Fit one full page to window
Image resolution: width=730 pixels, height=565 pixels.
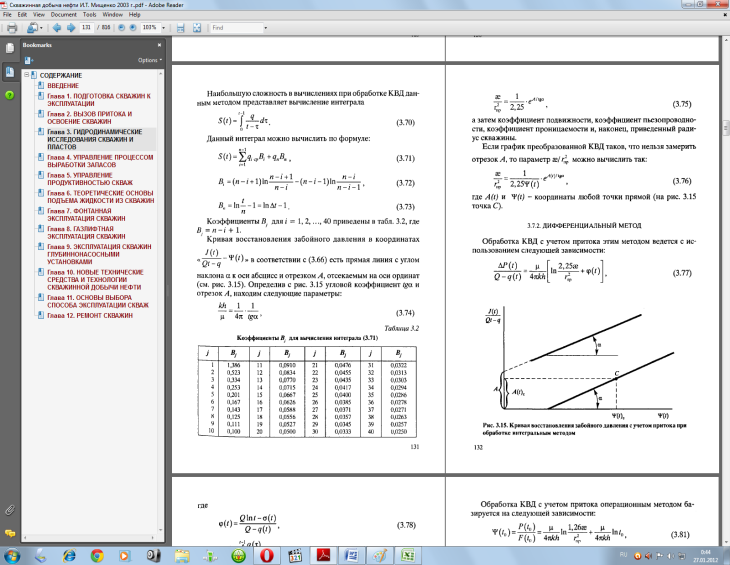[197, 28]
